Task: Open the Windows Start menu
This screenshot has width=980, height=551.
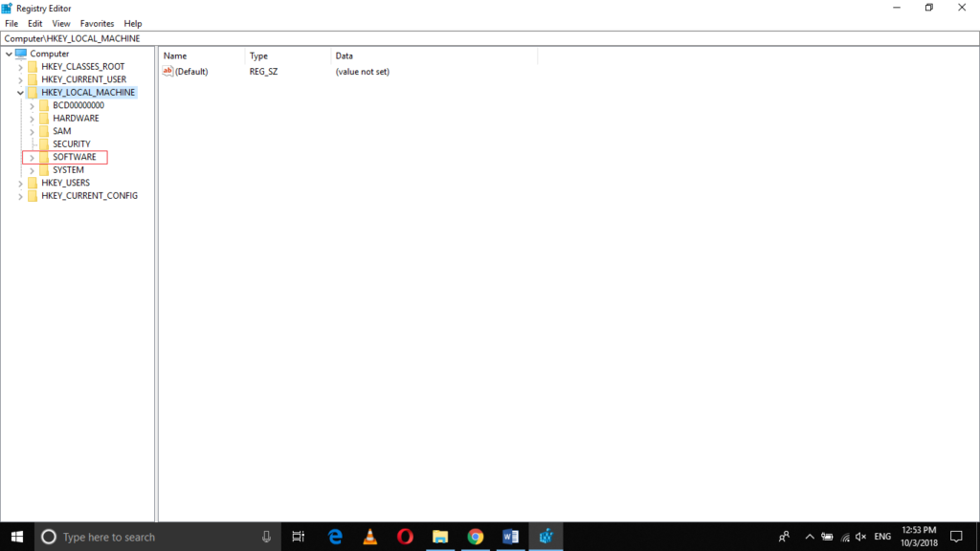Action: click(x=17, y=537)
